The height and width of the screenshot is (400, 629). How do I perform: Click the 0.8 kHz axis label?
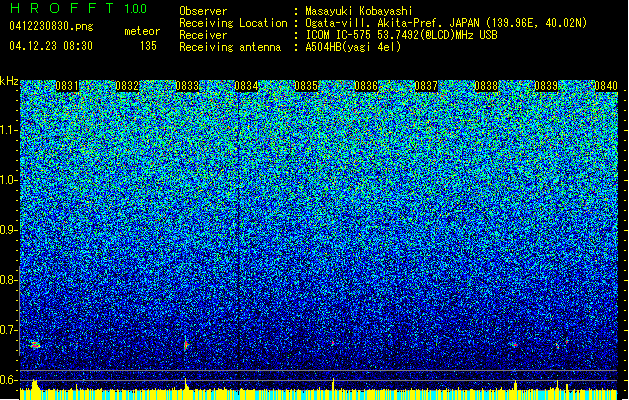point(9,280)
